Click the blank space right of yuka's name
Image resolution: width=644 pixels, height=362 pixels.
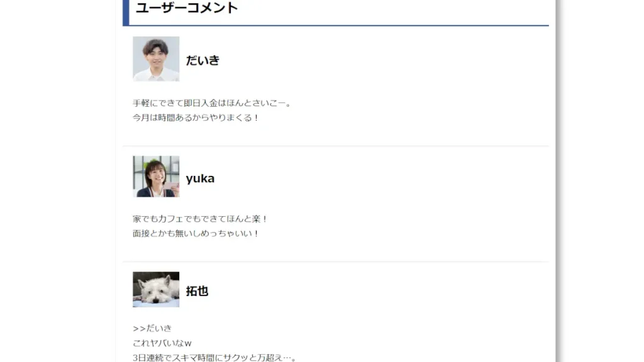click(x=382, y=178)
